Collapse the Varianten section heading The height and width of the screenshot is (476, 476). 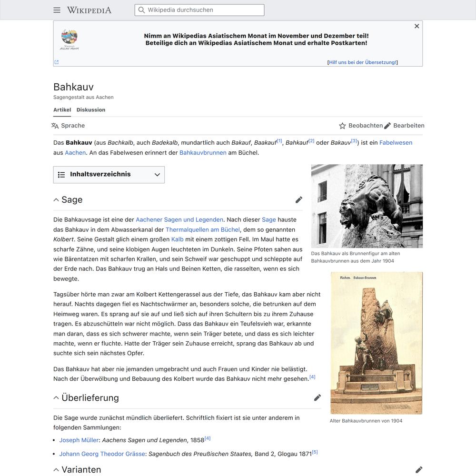click(x=56, y=470)
